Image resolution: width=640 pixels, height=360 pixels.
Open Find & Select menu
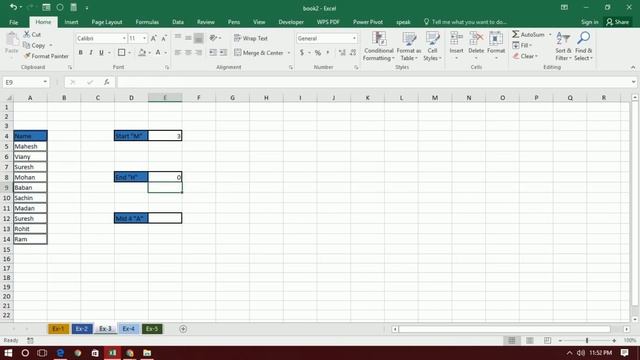click(x=583, y=46)
